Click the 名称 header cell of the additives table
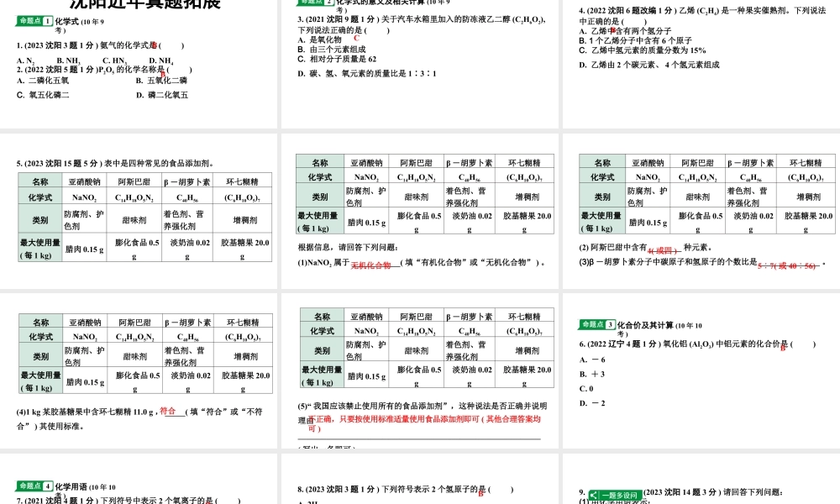840x504 pixels. click(39, 181)
